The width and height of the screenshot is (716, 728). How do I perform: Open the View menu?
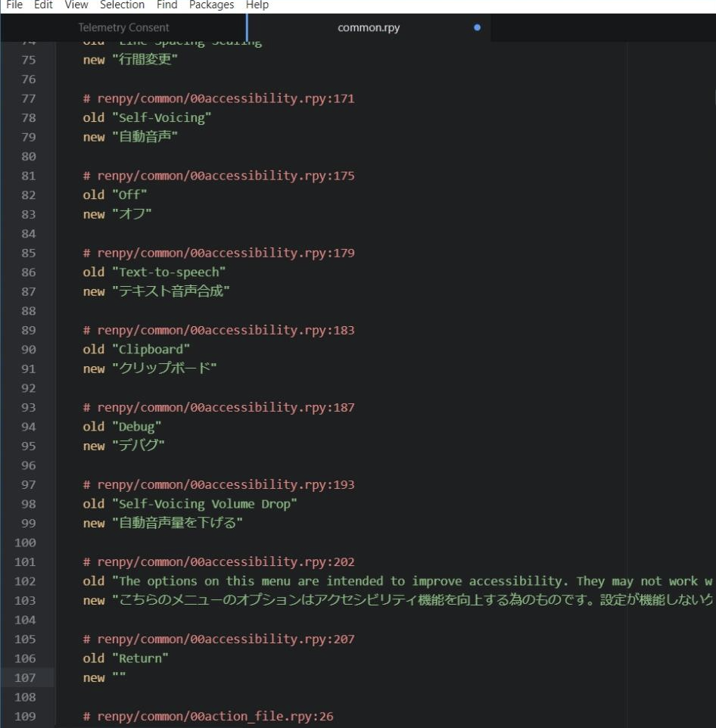[x=76, y=5]
